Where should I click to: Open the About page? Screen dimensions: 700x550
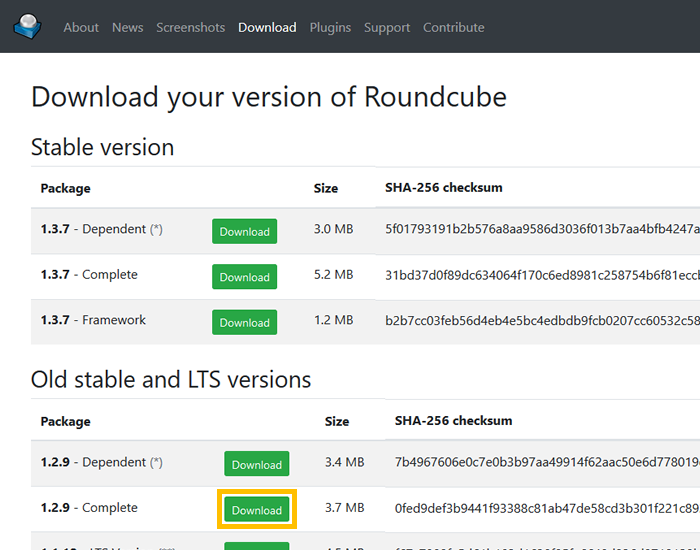point(81,27)
